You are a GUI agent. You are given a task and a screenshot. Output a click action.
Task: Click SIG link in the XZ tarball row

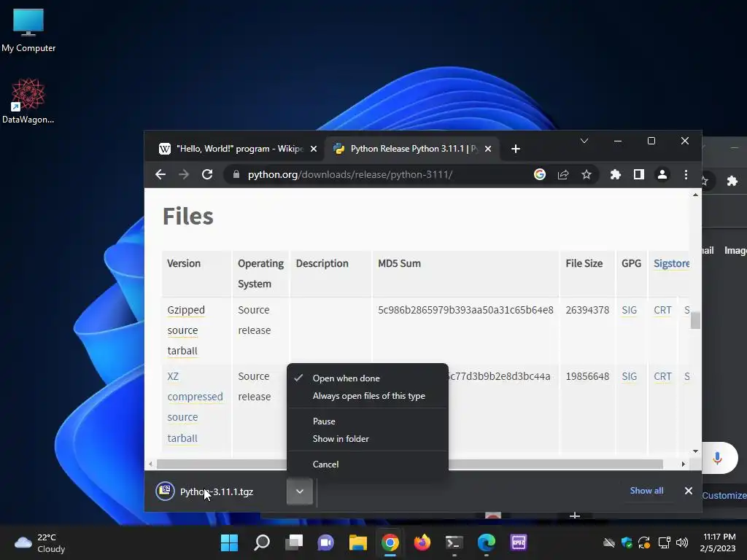click(630, 377)
